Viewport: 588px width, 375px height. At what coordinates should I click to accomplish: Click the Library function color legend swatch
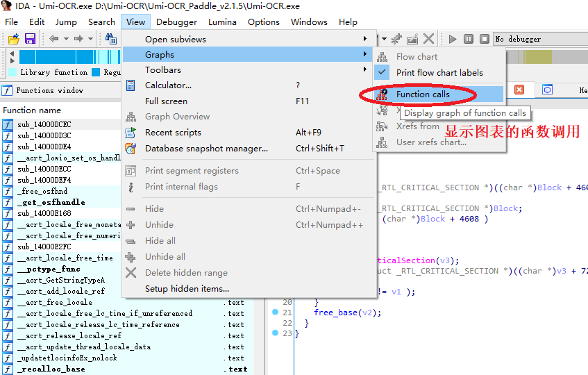[12, 72]
